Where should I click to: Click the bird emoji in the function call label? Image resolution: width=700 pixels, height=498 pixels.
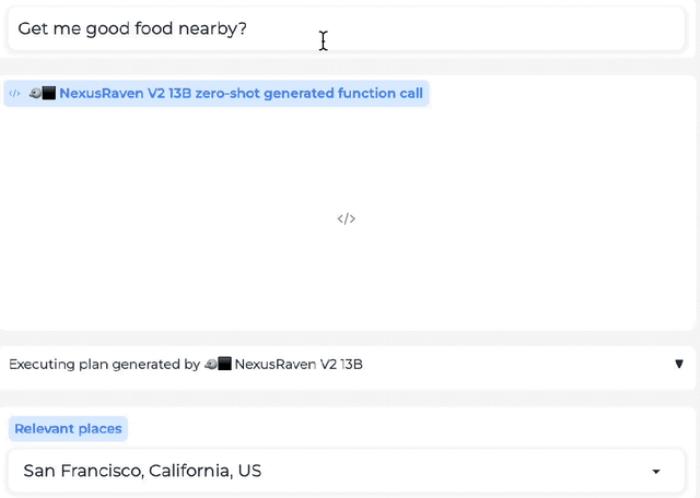35,93
